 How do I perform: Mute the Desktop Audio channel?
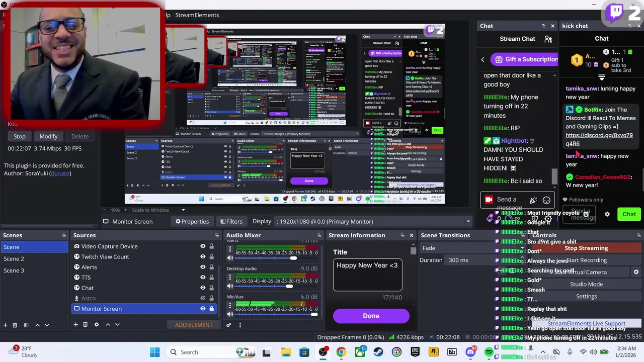[230, 286]
